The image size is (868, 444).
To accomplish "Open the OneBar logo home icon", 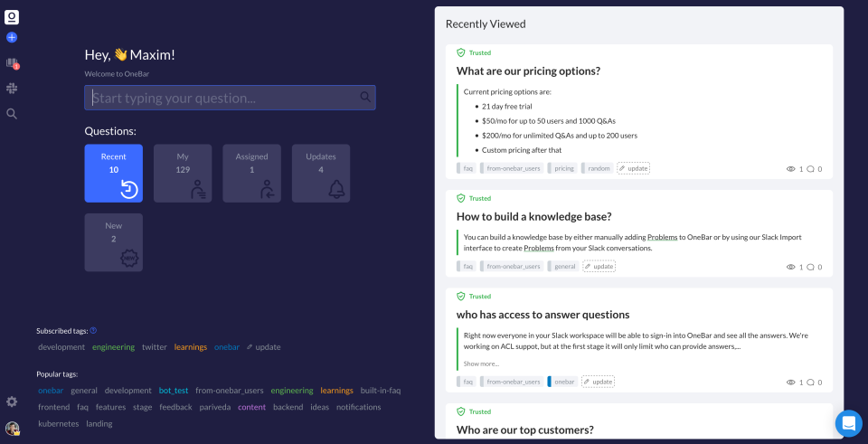I will [x=12, y=17].
